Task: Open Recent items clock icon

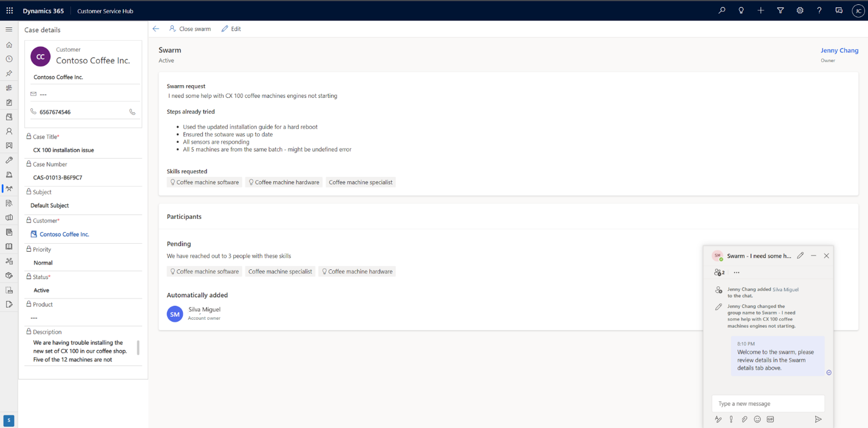Action: (9, 59)
